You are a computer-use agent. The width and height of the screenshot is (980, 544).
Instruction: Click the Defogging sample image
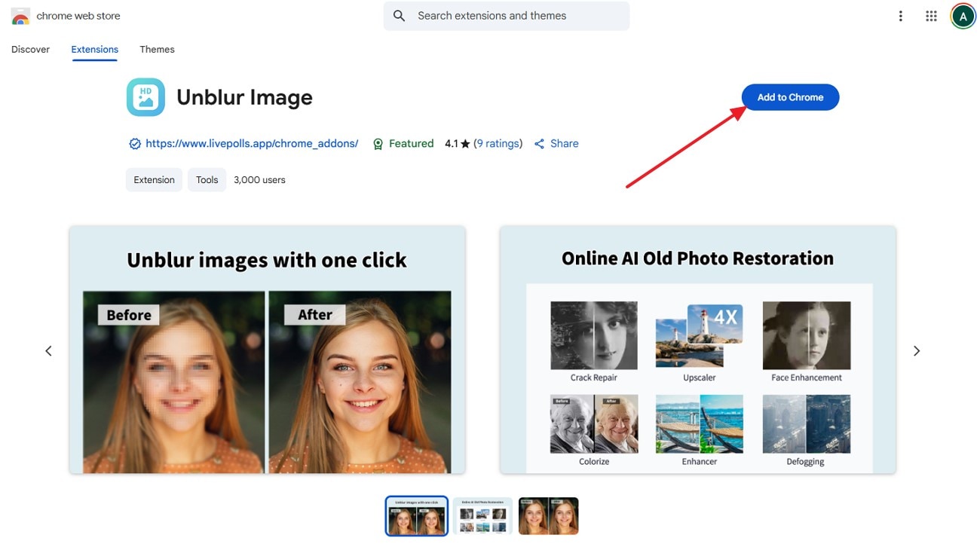pyautogui.click(x=807, y=423)
